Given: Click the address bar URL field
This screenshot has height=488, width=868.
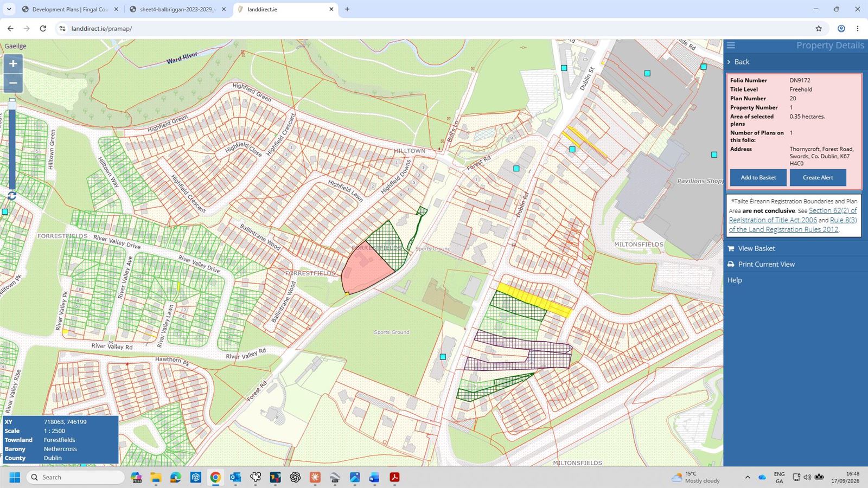Looking at the screenshot, I should (434, 29).
